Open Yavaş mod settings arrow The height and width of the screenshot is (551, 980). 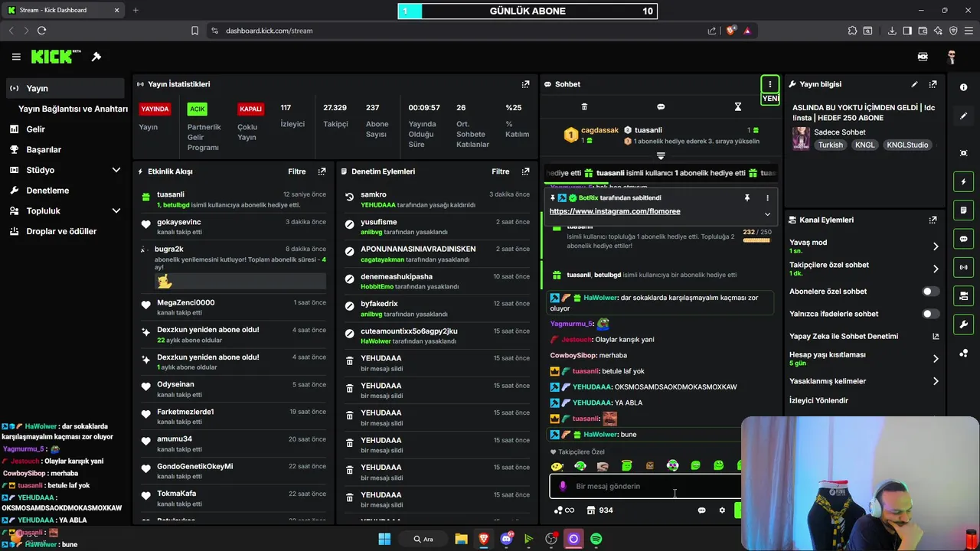936,246
